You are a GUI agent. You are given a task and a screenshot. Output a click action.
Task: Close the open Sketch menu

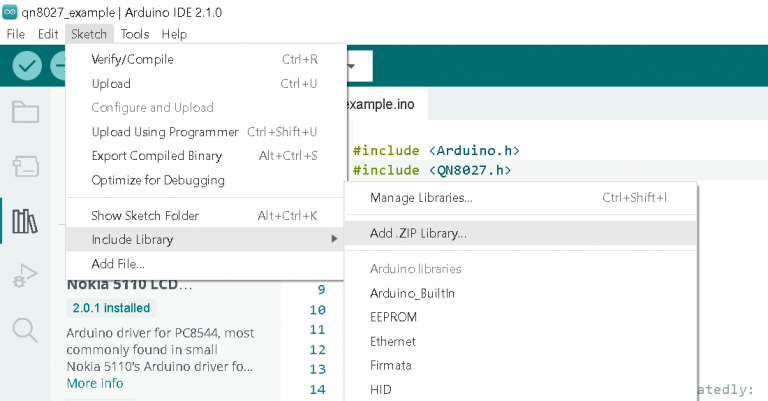(89, 34)
